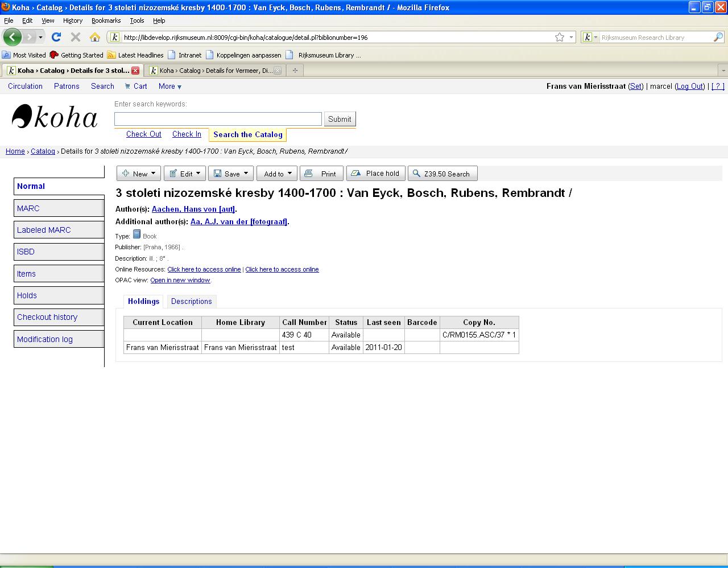Switch to the Descriptions tab
Screen dimensions: 728x568
coord(191,302)
